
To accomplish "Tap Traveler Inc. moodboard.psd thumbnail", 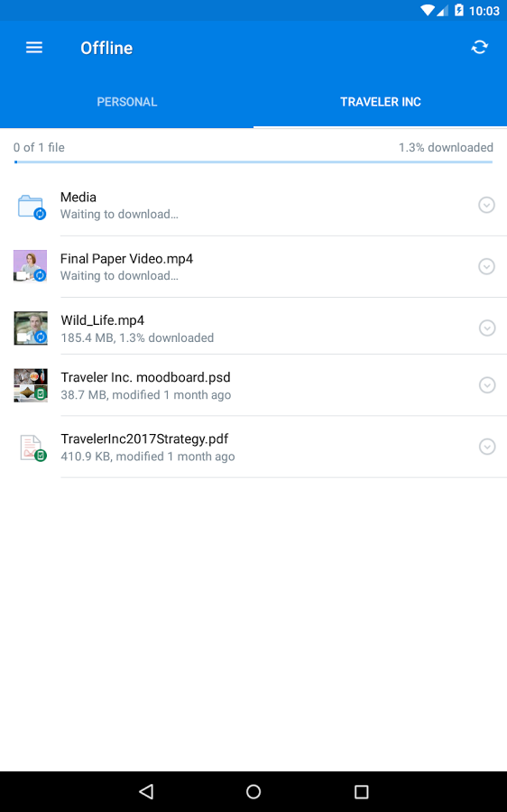I will (31, 385).
